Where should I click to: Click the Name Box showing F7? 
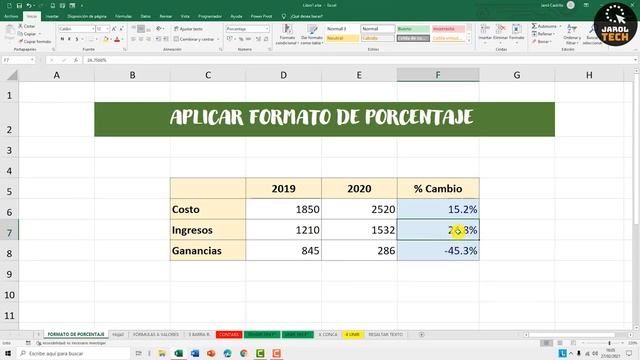(18, 60)
